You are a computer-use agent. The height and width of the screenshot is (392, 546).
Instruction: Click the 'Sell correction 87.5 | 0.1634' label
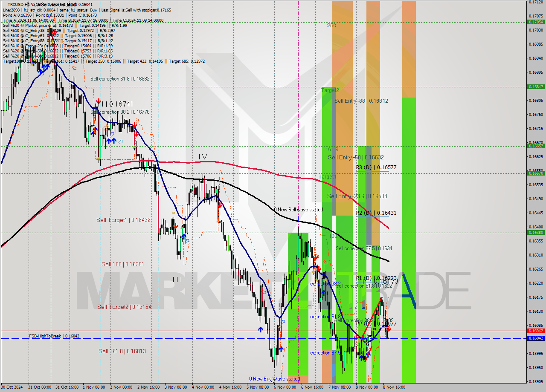point(364,248)
